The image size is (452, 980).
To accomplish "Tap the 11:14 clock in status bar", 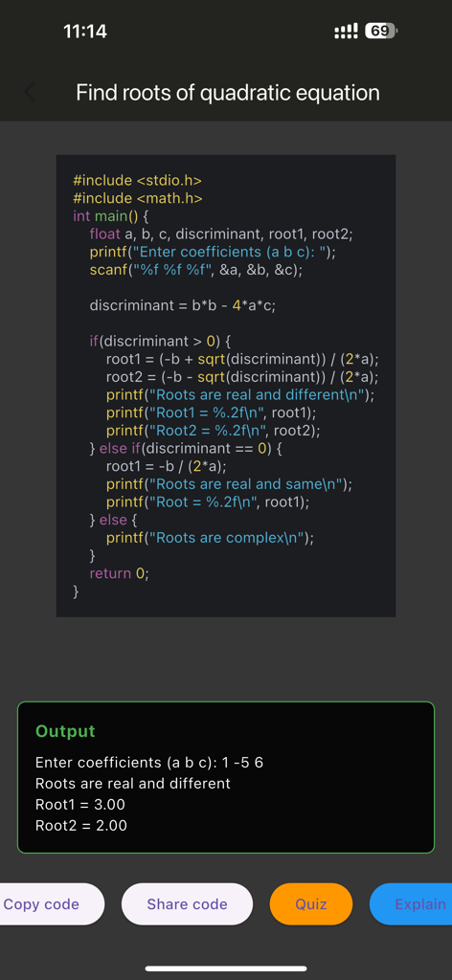I will (x=85, y=32).
